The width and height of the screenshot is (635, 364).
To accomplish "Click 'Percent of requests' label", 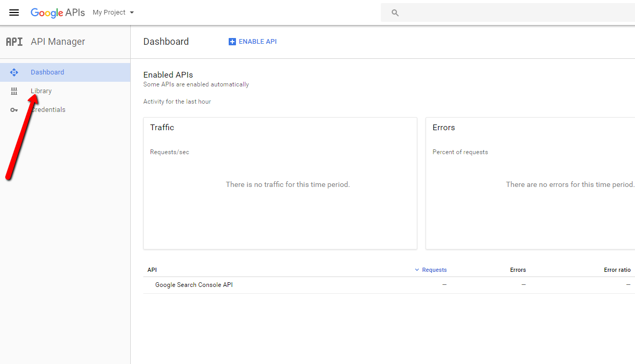I will click(460, 152).
